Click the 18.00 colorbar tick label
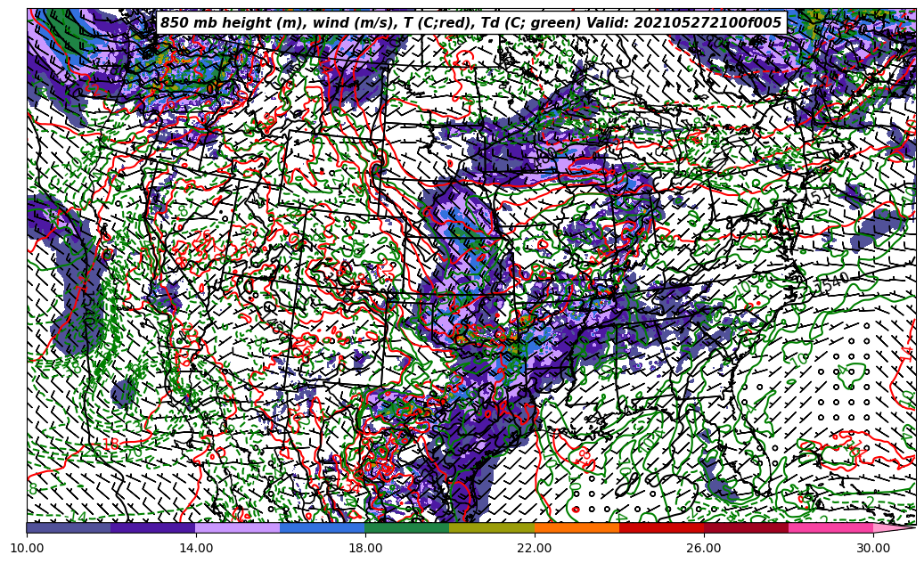Screen dimensions: 924x563 tap(364, 548)
